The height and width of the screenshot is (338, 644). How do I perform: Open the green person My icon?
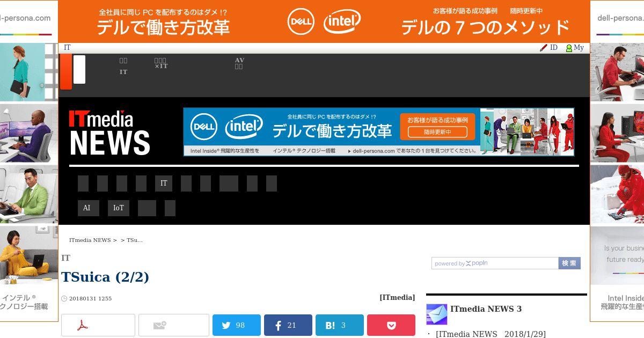pos(569,48)
